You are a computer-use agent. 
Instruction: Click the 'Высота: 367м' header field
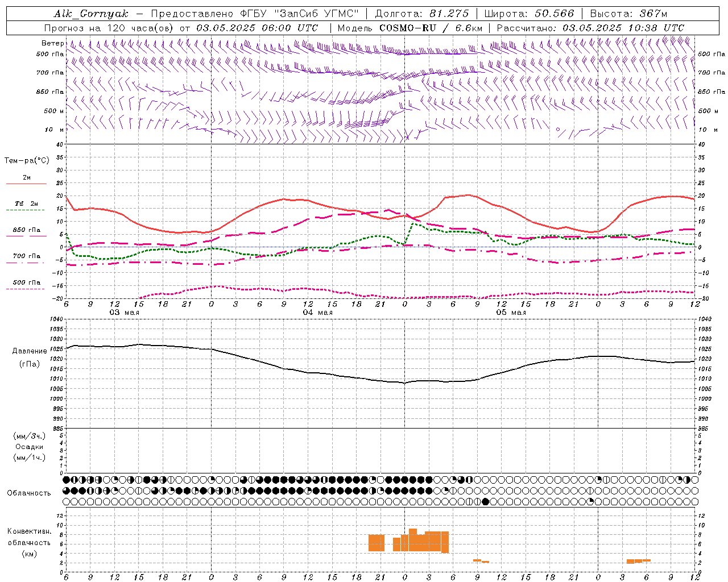click(628, 14)
